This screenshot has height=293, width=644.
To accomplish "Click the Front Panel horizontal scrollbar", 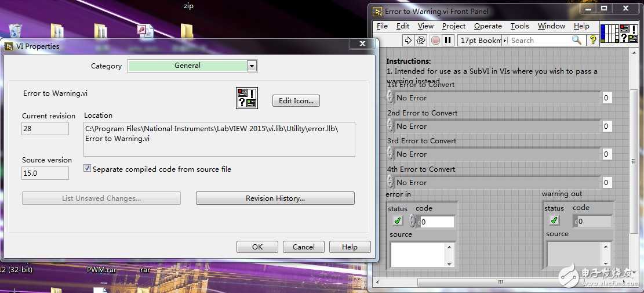I will pyautogui.click(x=501, y=282).
